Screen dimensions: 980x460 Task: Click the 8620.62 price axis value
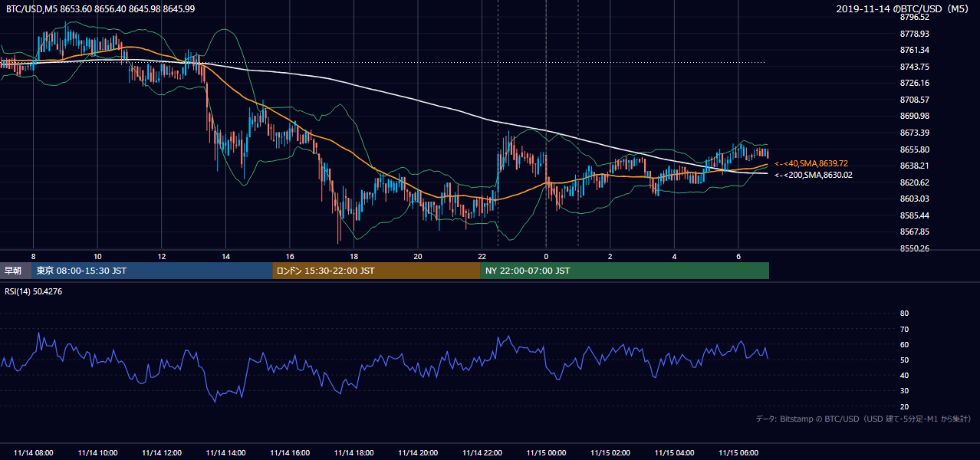pyautogui.click(x=914, y=182)
